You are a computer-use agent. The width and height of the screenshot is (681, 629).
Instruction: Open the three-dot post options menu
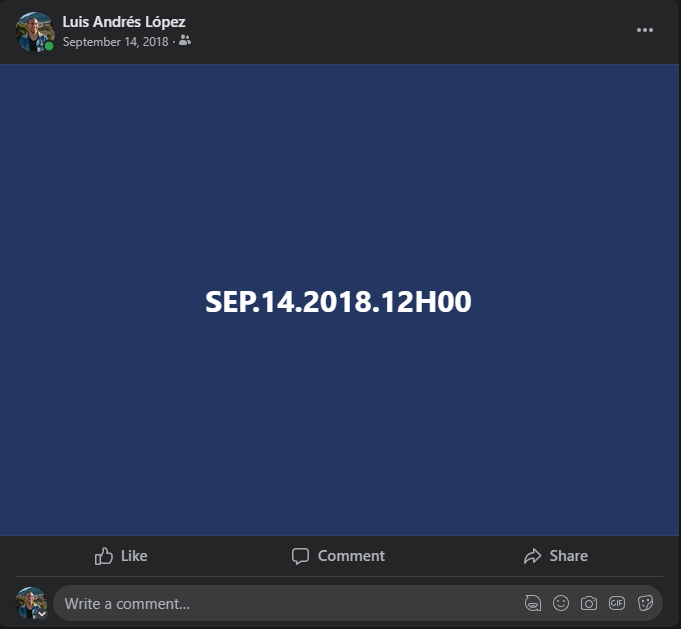coord(645,30)
